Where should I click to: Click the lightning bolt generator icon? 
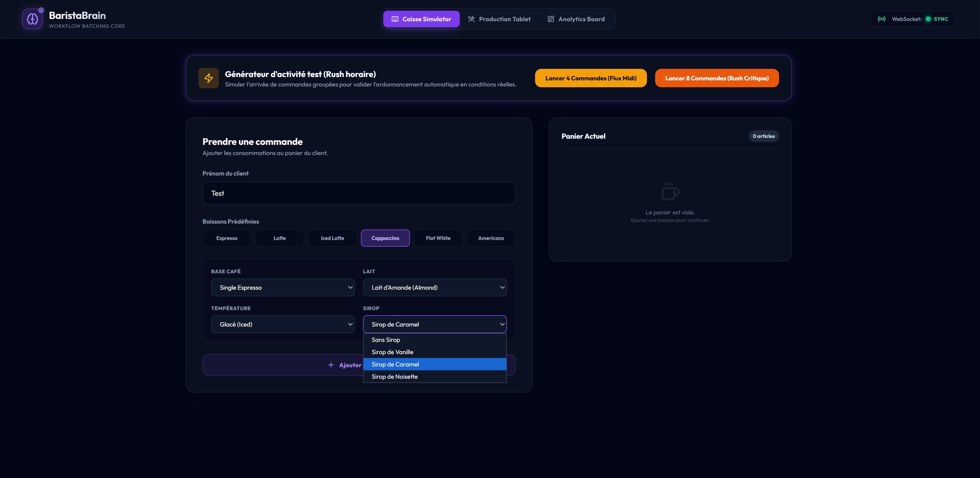click(x=208, y=78)
